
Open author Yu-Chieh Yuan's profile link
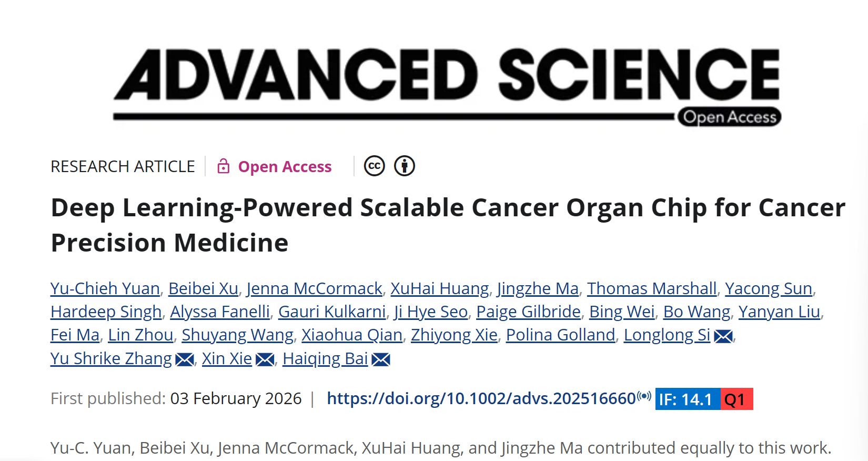pyautogui.click(x=105, y=288)
